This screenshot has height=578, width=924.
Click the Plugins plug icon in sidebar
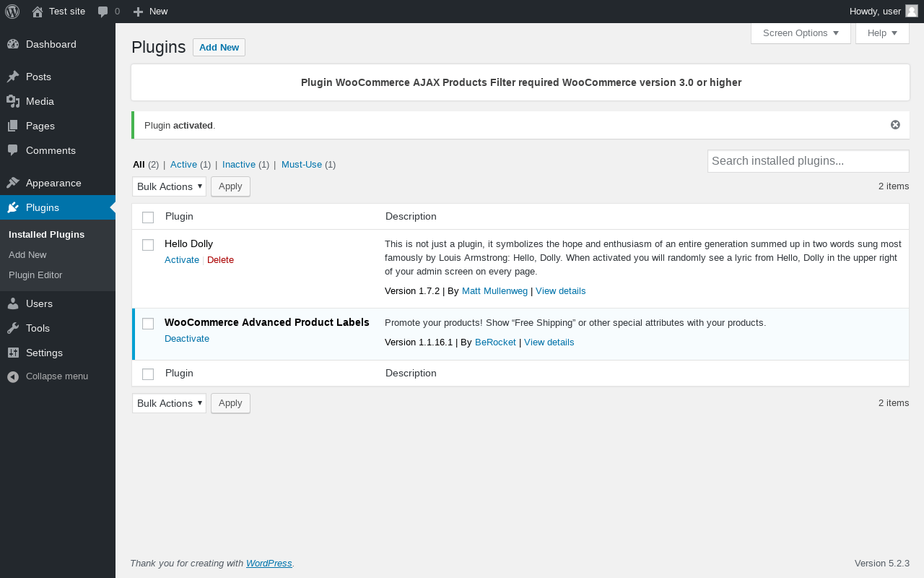point(13,207)
